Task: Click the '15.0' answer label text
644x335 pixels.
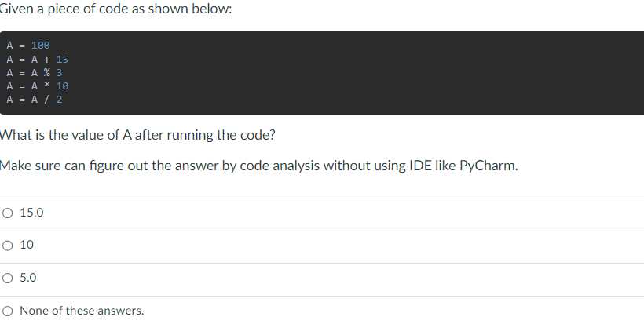Action: [x=31, y=213]
